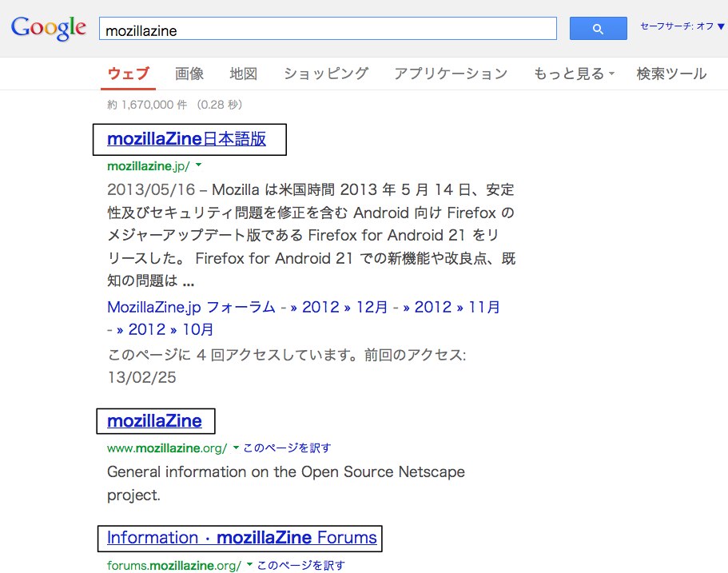Open the MozillaZine.jp フォーラム sitelink
The width and height of the screenshot is (728, 573).
tap(192, 307)
